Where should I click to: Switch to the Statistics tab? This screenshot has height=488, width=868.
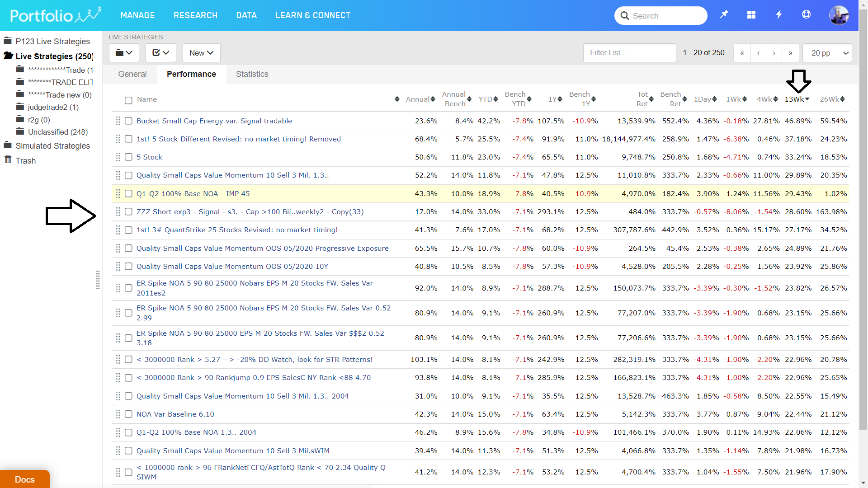pos(252,74)
